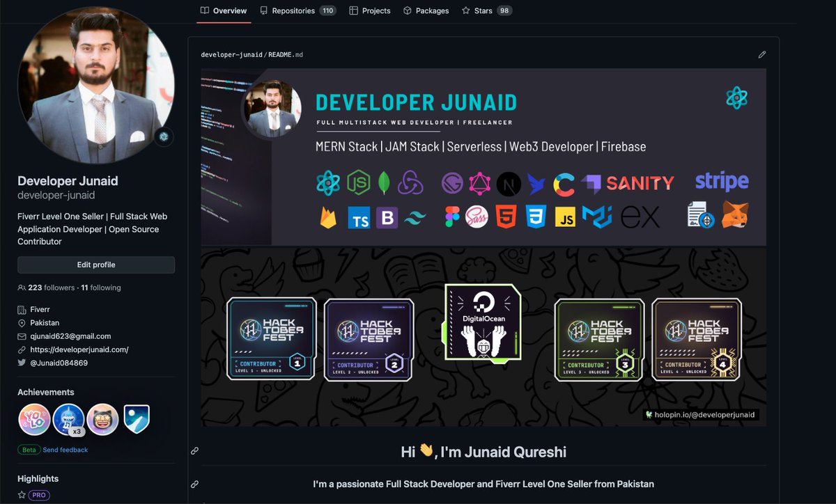Click the anchor link icon beside passionate line
The height and width of the screenshot is (504, 836).
coord(195,484)
